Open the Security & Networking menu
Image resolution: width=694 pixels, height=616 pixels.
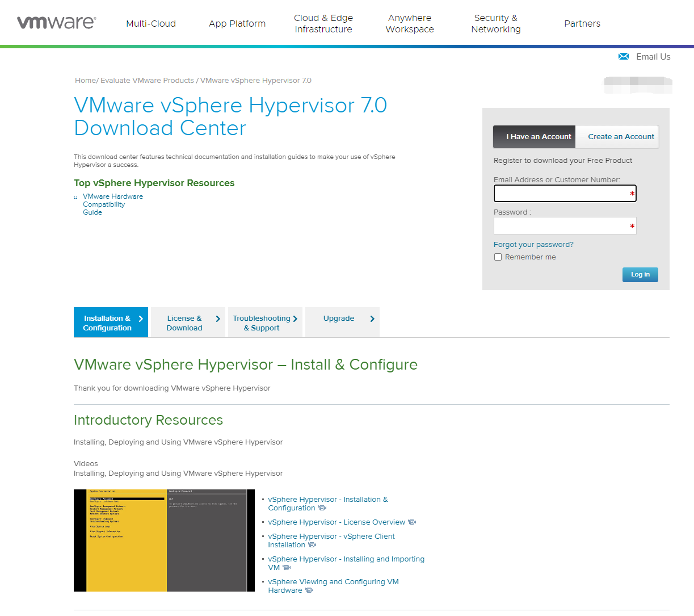(495, 24)
